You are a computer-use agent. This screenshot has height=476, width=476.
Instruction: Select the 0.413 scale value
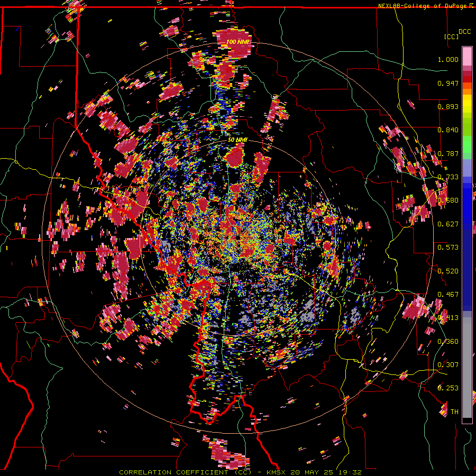[x=448, y=318]
